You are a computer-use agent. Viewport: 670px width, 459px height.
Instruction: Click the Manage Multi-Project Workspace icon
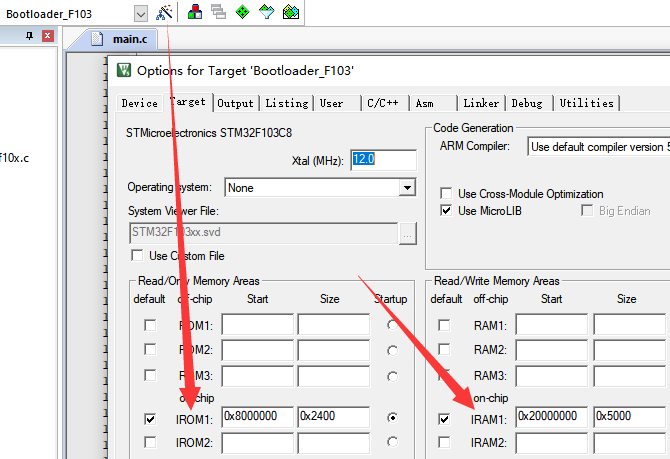219,12
